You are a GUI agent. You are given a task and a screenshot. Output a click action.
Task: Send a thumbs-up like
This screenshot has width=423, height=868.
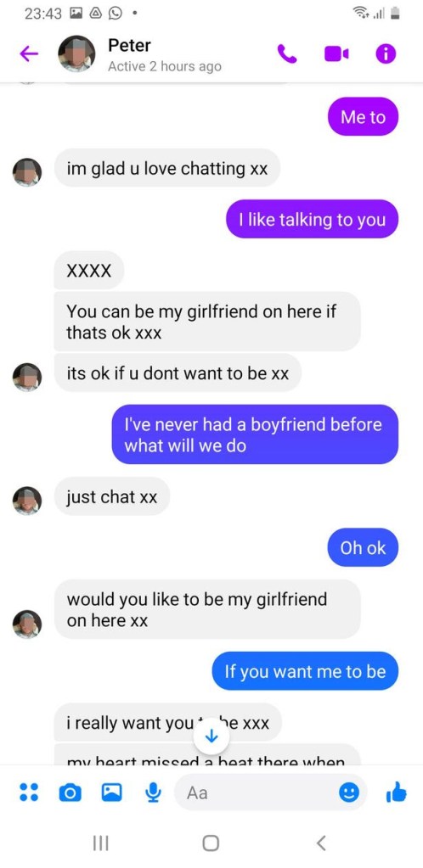click(x=396, y=792)
